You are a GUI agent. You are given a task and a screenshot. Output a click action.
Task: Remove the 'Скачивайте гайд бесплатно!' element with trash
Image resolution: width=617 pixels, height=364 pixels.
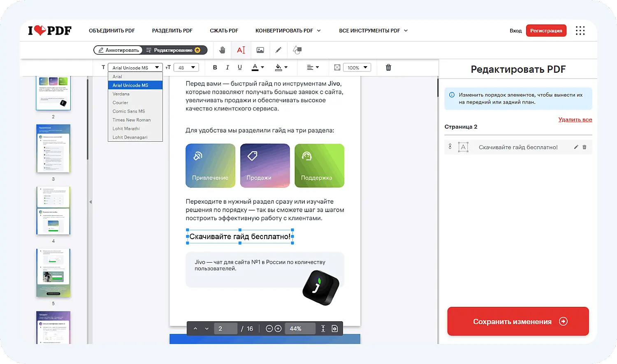585,147
